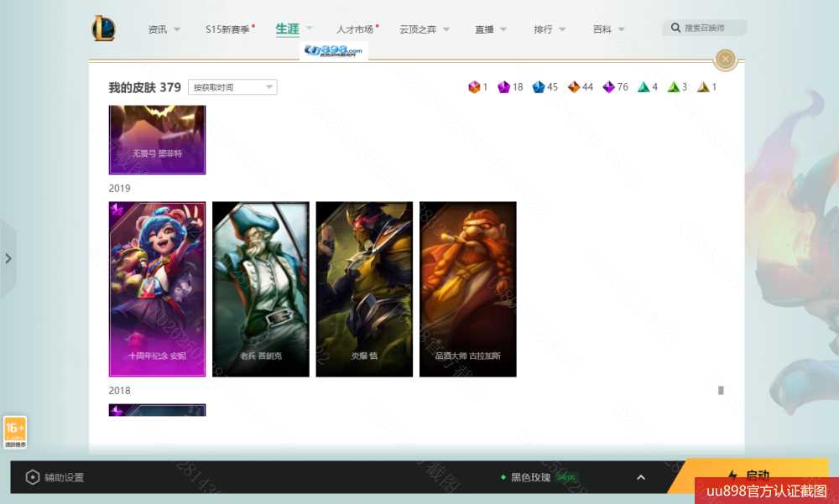Click the 启动 launch button

[749, 475]
